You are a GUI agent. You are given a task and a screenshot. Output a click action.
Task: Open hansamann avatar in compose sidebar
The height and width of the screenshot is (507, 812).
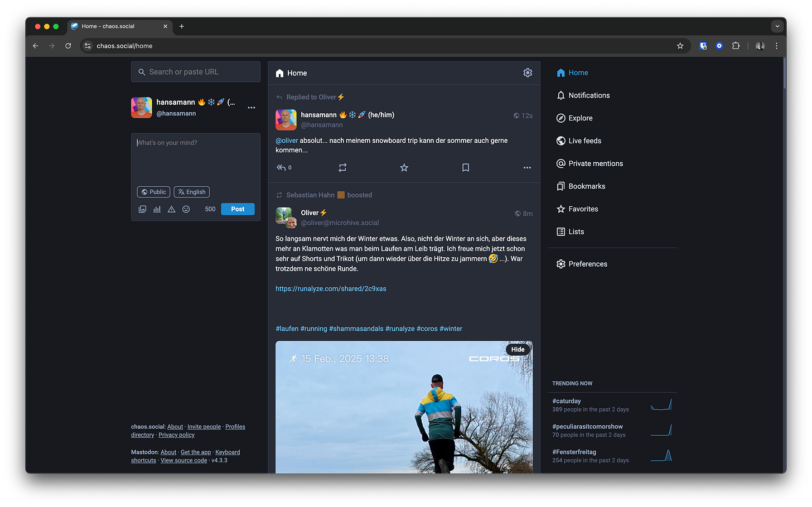pyautogui.click(x=142, y=108)
